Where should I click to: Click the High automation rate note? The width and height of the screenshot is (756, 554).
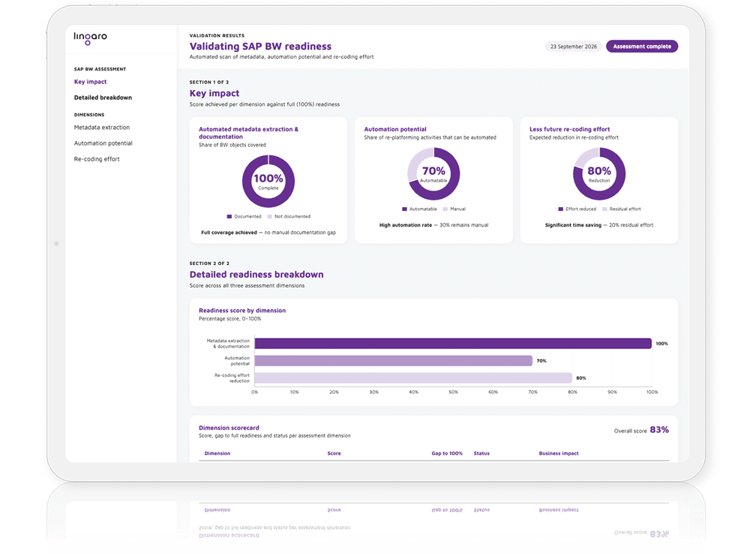(x=434, y=225)
